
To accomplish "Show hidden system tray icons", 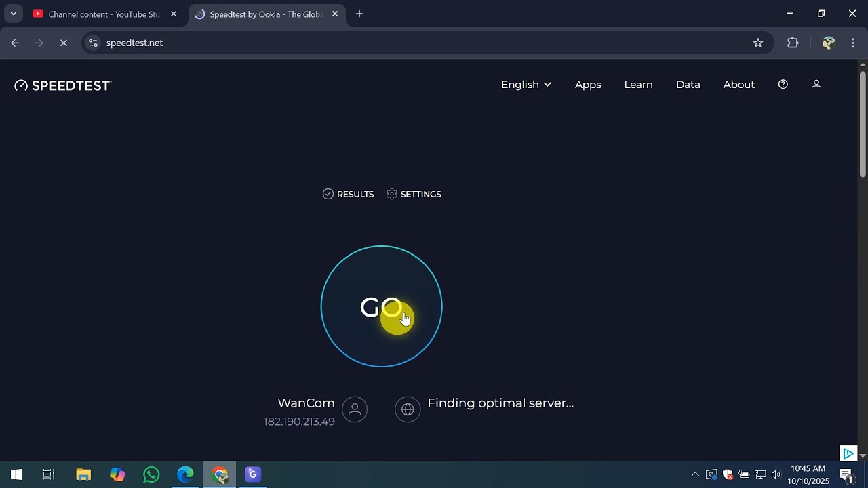I will [x=695, y=474].
